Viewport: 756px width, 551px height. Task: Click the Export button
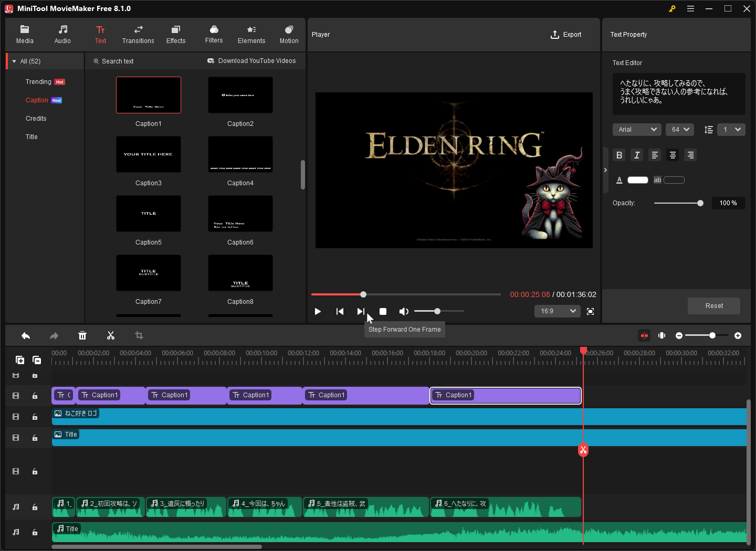coord(566,35)
